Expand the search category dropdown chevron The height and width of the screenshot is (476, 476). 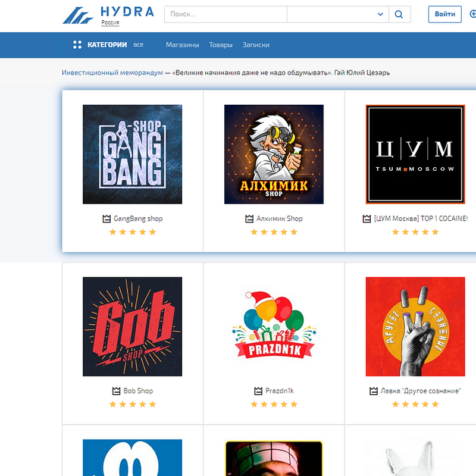pyautogui.click(x=381, y=14)
